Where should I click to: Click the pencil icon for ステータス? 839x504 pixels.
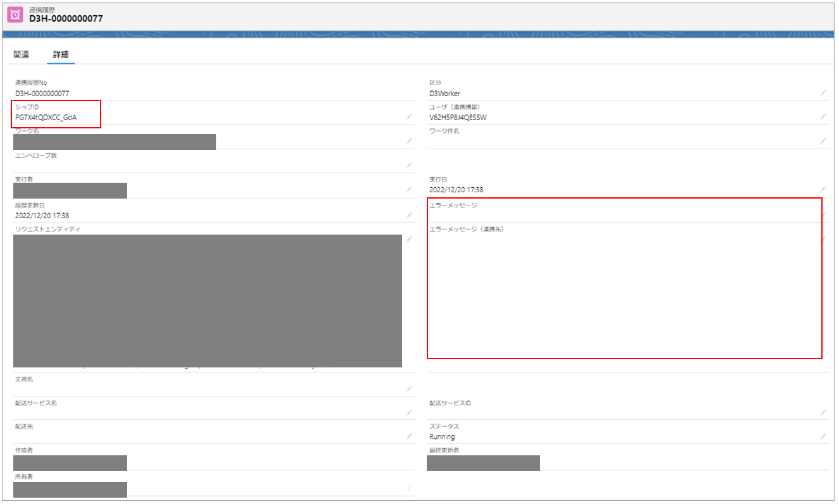tap(823, 436)
